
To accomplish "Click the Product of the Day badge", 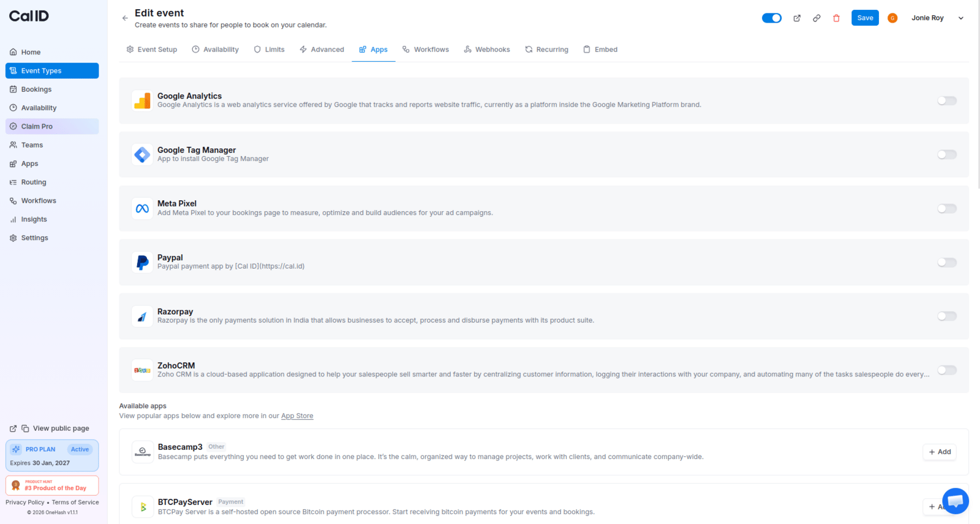I will [52, 485].
